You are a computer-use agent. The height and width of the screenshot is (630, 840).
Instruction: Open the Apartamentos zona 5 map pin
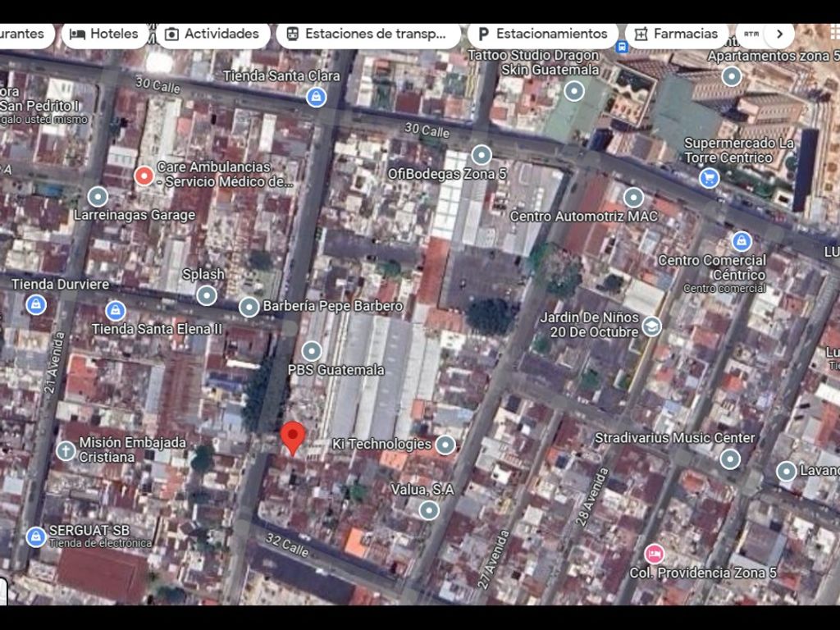coord(731,76)
